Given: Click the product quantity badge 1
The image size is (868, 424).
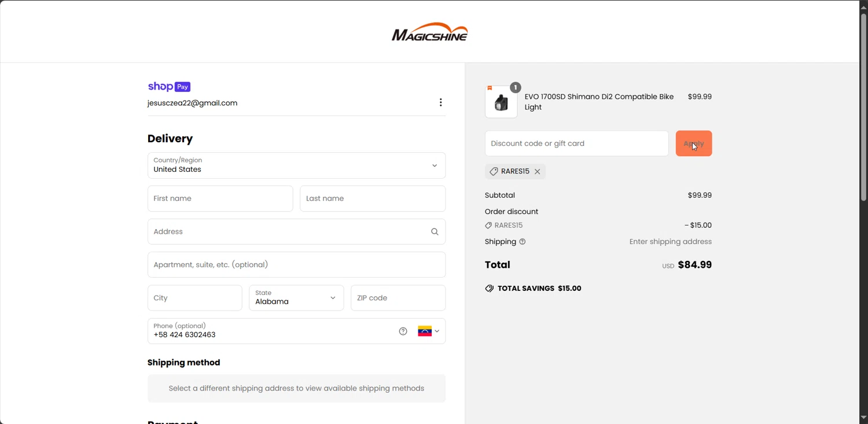Looking at the screenshot, I should (x=515, y=87).
